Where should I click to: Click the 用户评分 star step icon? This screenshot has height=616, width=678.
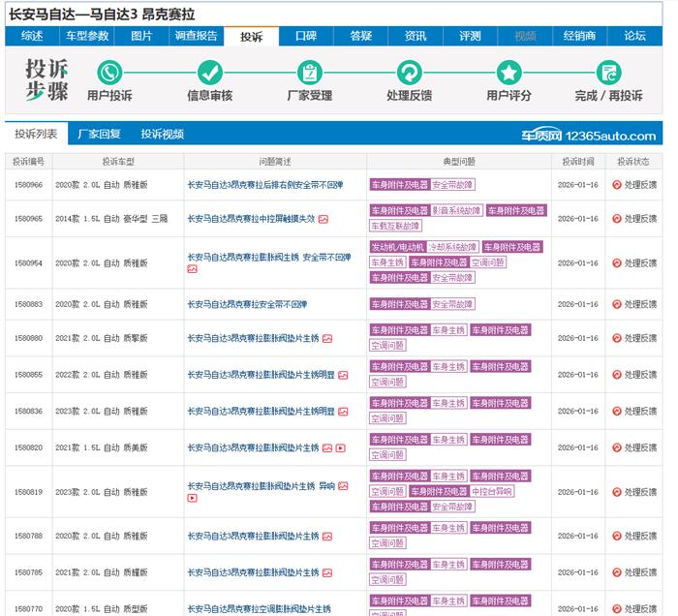point(509,73)
